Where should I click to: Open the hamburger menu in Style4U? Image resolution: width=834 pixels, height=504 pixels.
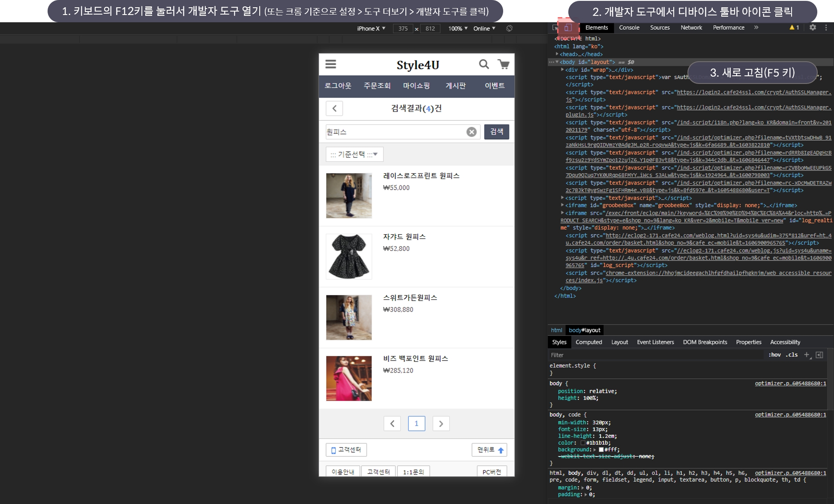[x=330, y=64]
